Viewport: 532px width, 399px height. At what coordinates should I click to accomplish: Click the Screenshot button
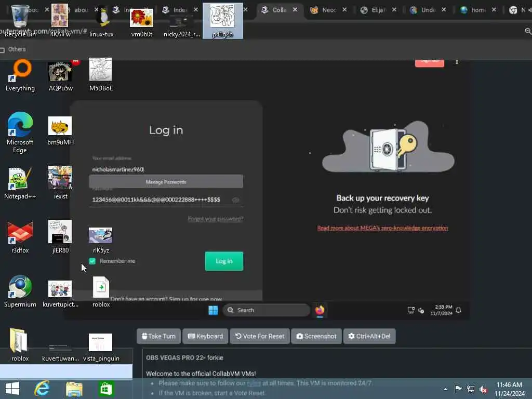tap(316, 336)
